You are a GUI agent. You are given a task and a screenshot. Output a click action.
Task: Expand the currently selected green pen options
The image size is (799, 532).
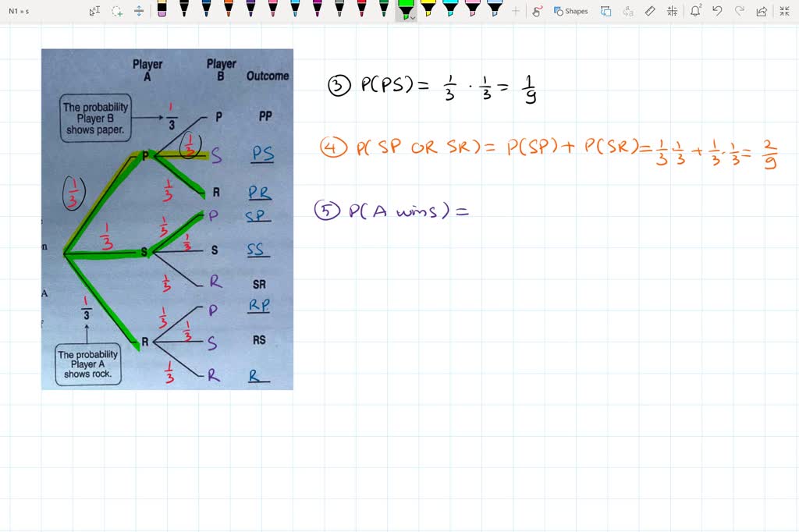point(411,18)
